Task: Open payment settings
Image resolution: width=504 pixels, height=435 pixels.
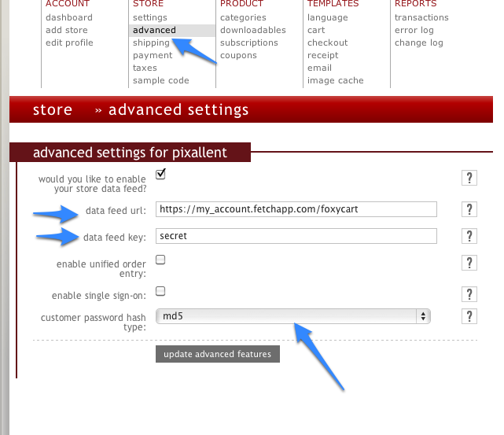Action: point(153,55)
